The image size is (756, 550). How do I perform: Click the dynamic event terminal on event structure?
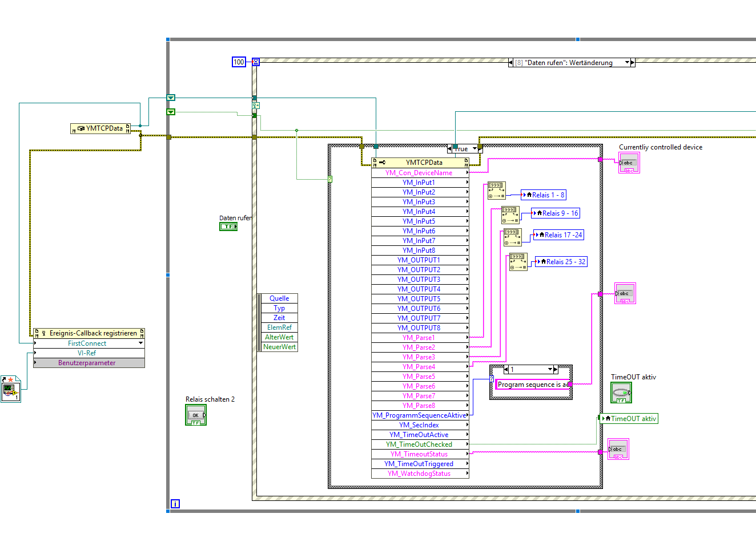[x=256, y=106]
